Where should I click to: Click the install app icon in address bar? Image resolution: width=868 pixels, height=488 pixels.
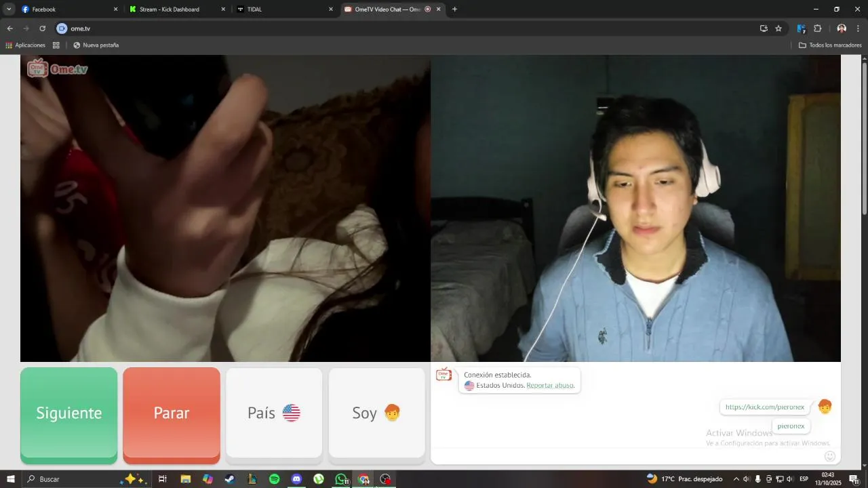764,28
